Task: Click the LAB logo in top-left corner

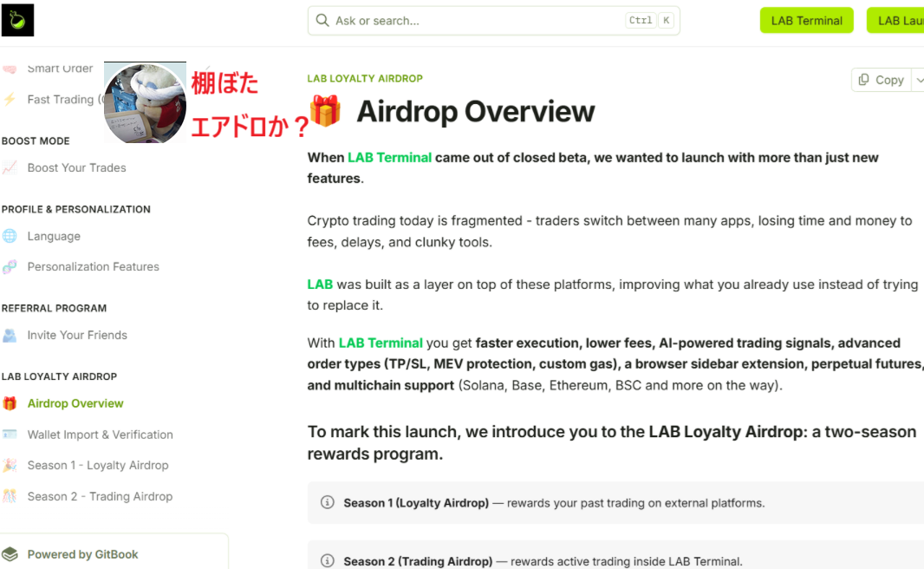Action: pyautogui.click(x=17, y=20)
